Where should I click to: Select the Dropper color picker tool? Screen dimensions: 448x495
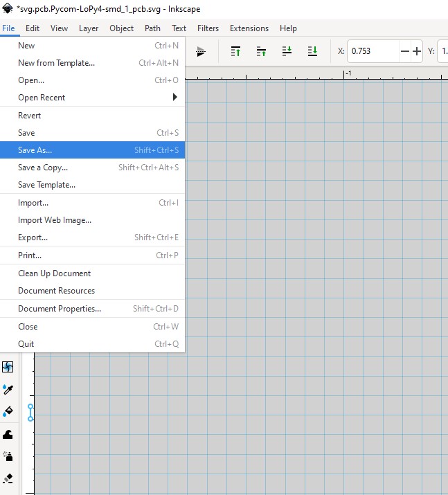[x=8, y=390]
